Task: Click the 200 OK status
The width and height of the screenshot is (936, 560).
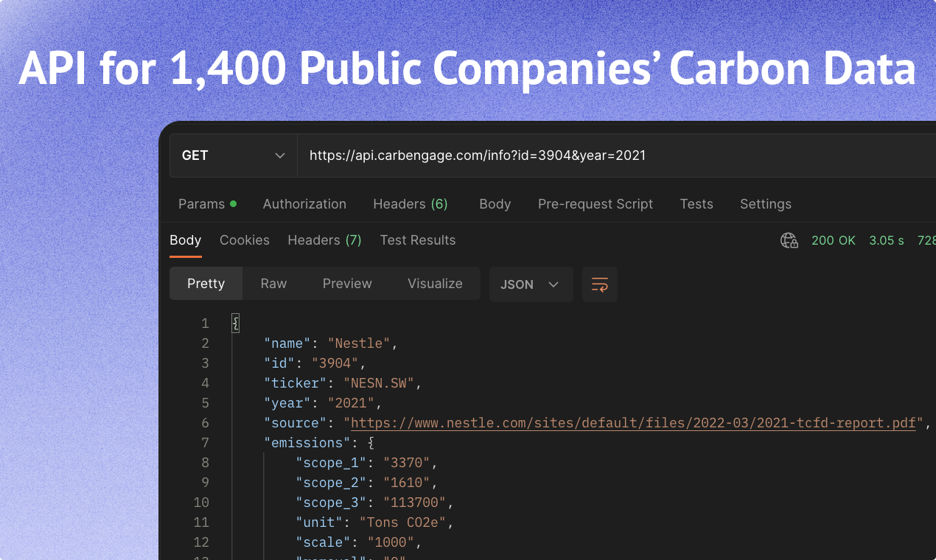Action: [834, 240]
